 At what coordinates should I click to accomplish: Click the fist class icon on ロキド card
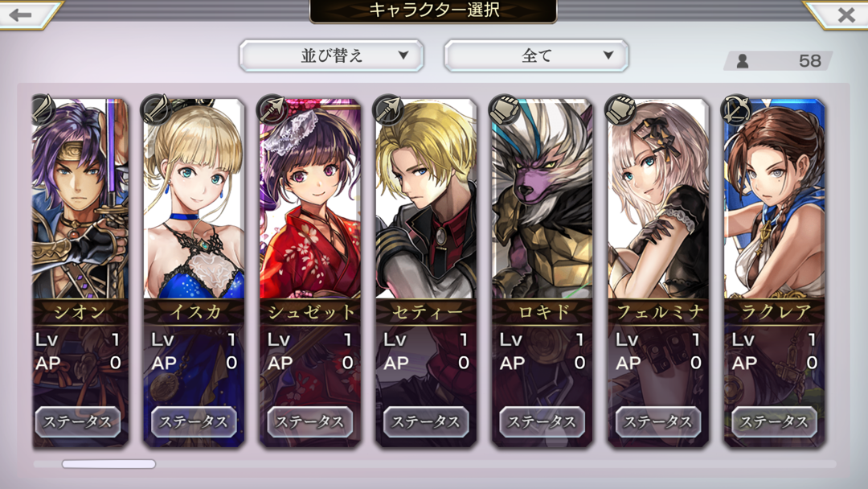505,109
